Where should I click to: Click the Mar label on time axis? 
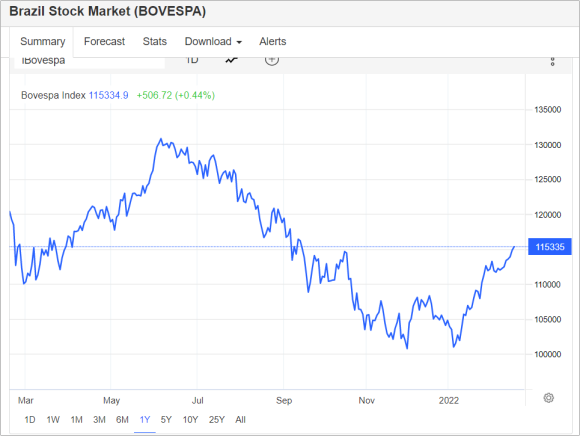click(x=26, y=400)
